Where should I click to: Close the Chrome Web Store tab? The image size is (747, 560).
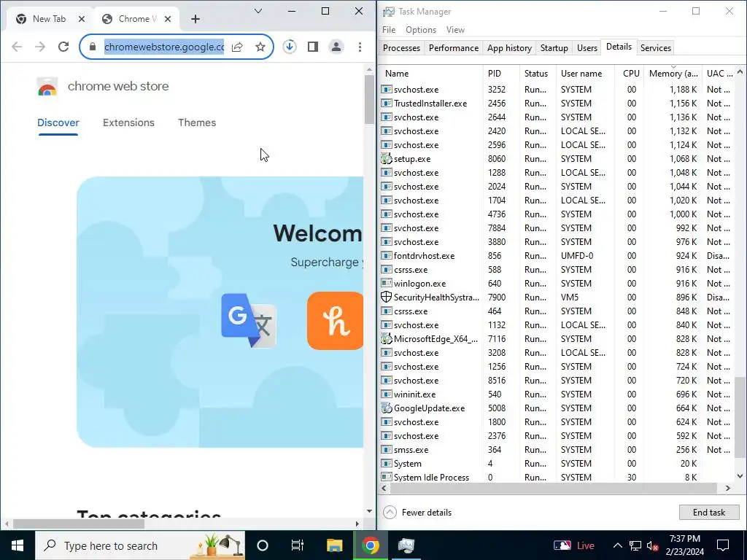(x=168, y=19)
